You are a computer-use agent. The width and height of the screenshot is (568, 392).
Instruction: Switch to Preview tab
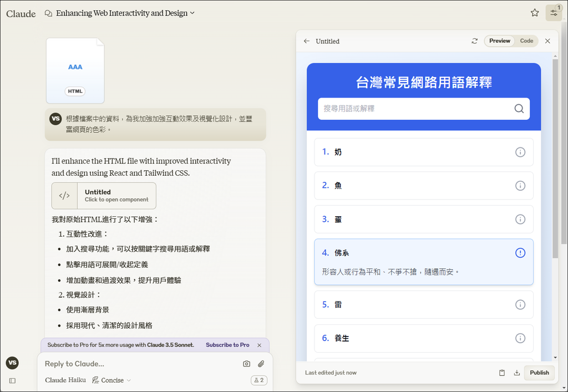tap(500, 41)
